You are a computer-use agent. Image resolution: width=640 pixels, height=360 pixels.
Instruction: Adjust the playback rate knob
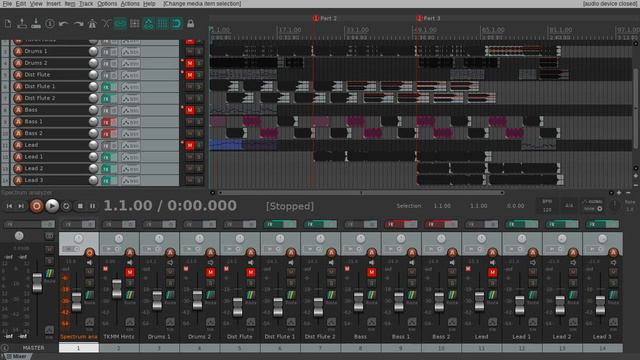click(615, 205)
